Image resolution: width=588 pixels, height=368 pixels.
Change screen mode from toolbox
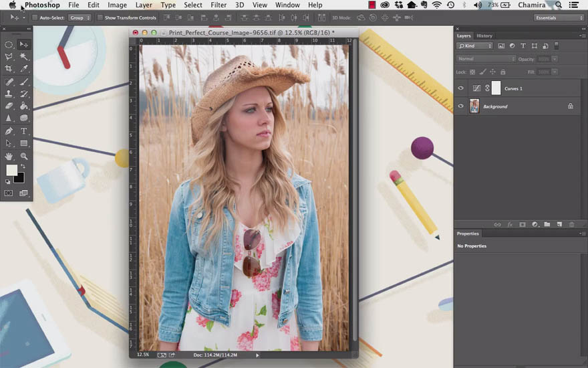pos(23,193)
